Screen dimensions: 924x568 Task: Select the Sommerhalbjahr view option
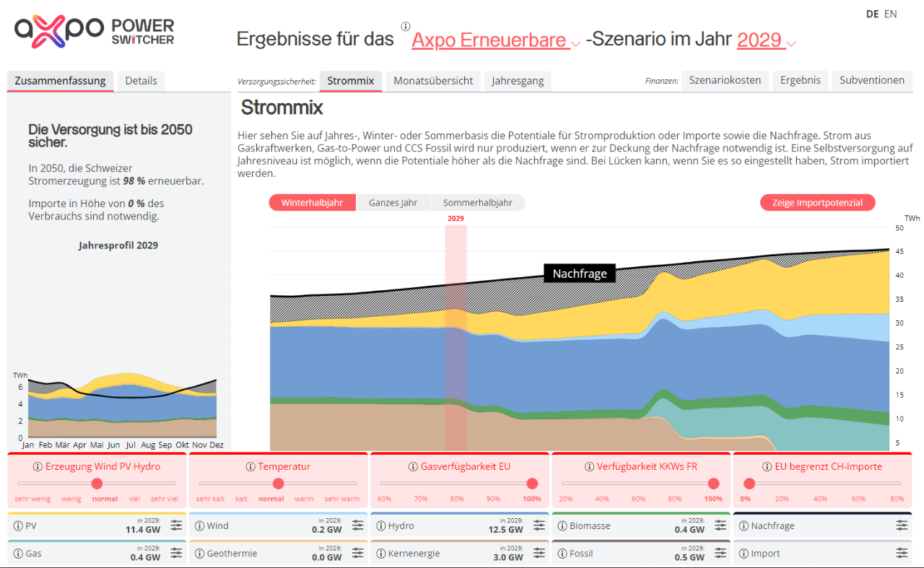click(x=477, y=203)
